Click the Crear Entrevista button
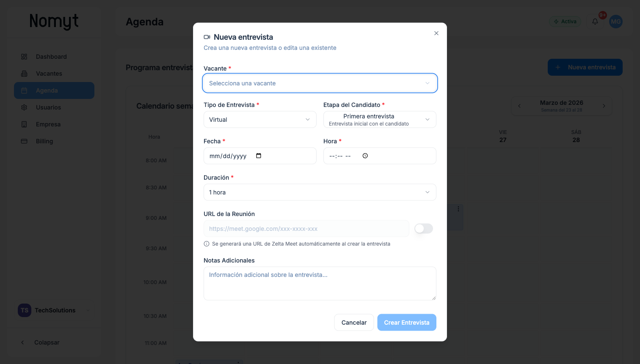Viewport: 640px width, 364px height. (x=406, y=322)
